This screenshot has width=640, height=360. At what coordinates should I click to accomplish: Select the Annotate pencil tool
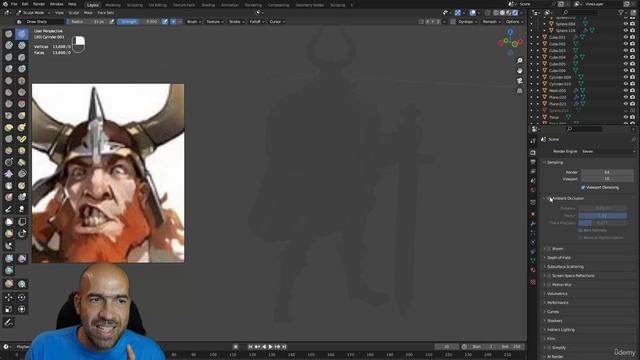pos(9,322)
